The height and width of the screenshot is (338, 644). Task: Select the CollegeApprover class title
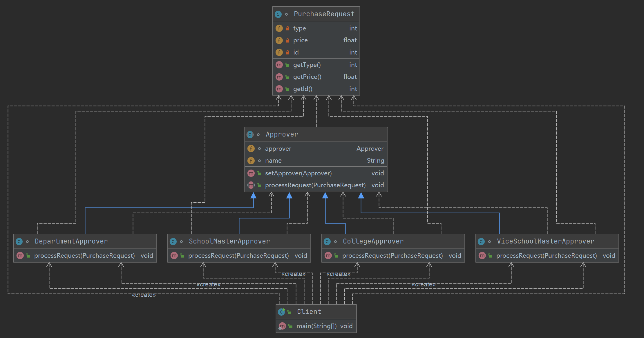373,241
